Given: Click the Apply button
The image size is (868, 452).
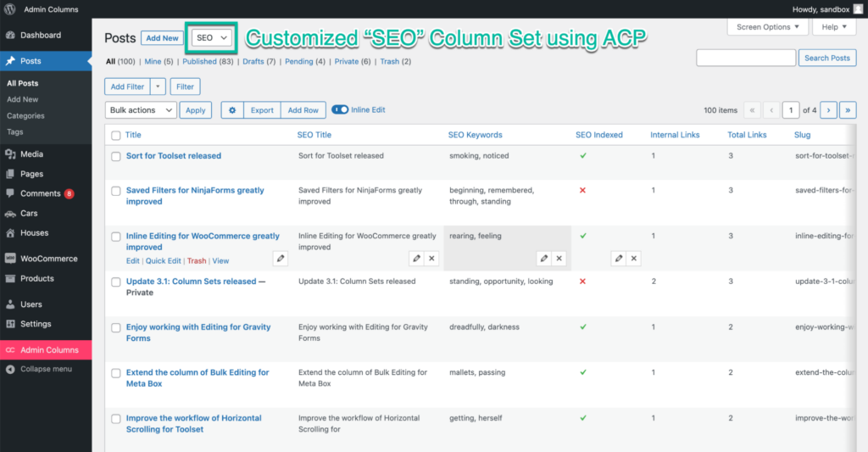Looking at the screenshot, I should point(196,110).
